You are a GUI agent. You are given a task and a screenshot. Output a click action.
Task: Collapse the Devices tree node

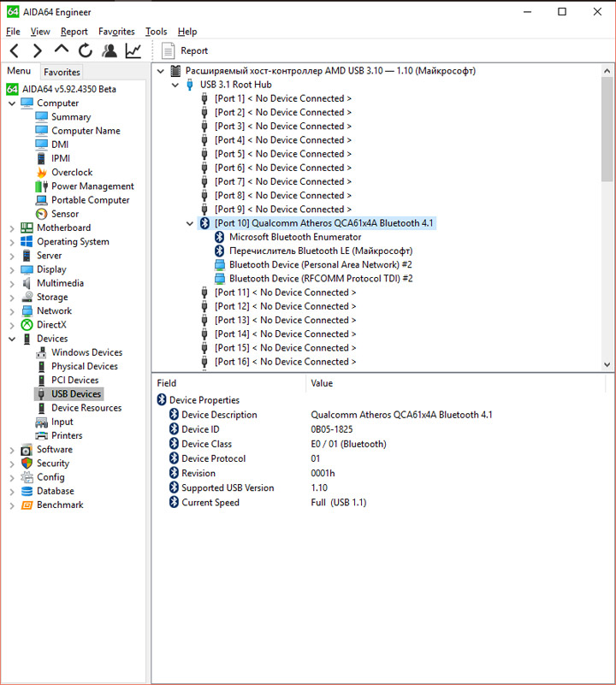tap(12, 339)
